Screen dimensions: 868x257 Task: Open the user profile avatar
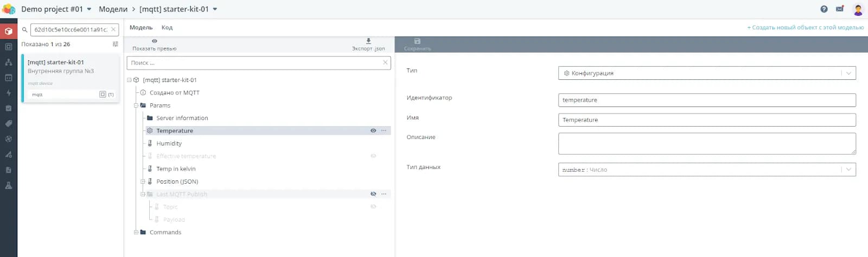tap(858, 9)
